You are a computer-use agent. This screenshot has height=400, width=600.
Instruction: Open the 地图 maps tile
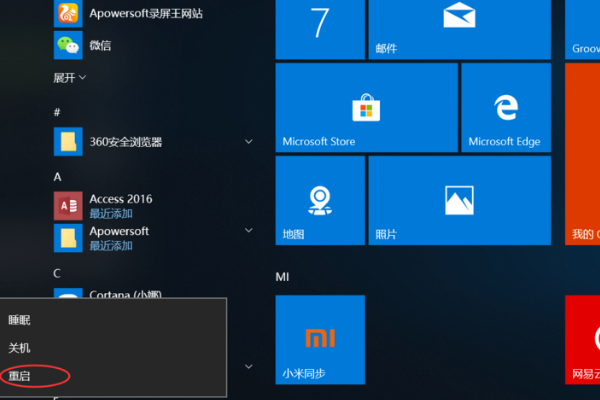pos(320,200)
